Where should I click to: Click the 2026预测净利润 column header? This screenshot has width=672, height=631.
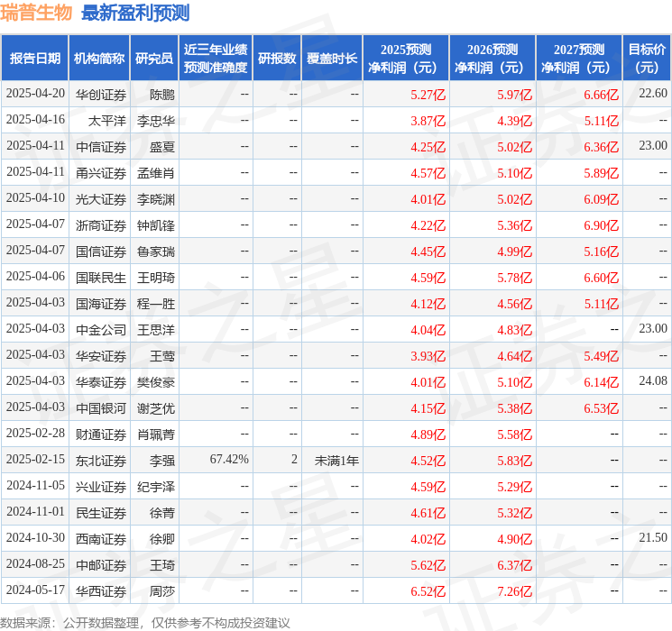point(492,58)
